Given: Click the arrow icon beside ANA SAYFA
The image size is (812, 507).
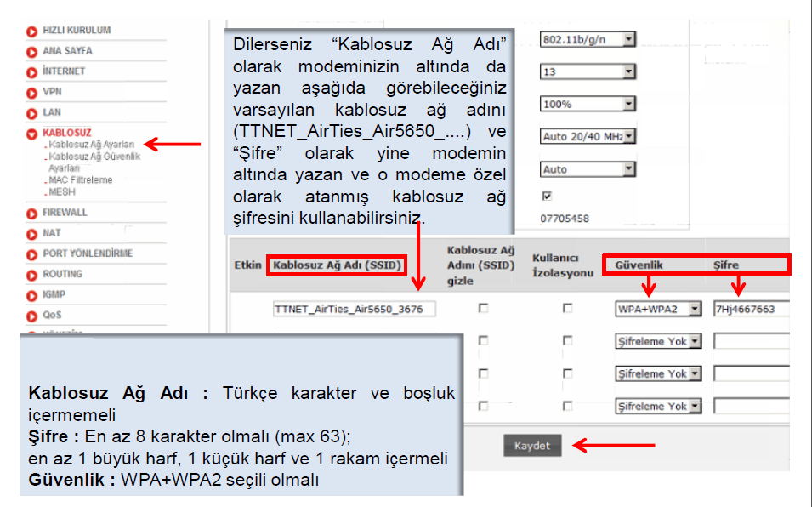Looking at the screenshot, I should [x=32, y=52].
